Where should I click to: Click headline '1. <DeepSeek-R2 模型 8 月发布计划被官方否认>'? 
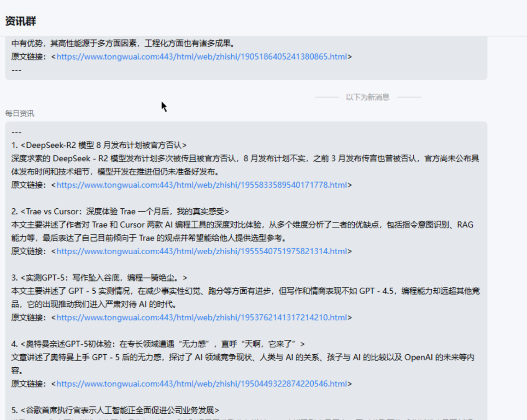[x=99, y=145]
